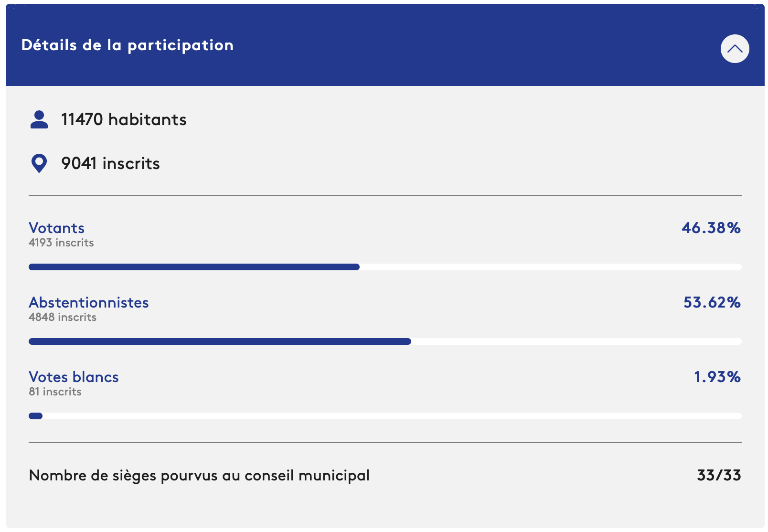Image resolution: width=768 pixels, height=532 pixels.
Task: Click the Votants progress bar
Action: [x=385, y=267]
